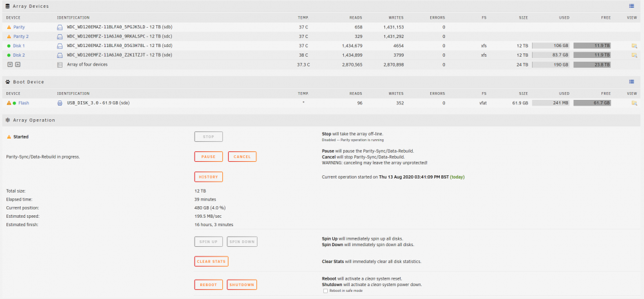Browse Disk 1 contents via View folder icon
The width and height of the screenshot is (644, 299).
[x=634, y=46]
